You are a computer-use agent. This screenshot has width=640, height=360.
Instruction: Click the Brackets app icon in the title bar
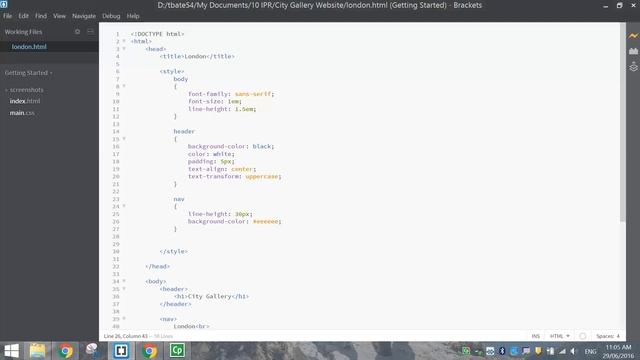coord(4,4)
